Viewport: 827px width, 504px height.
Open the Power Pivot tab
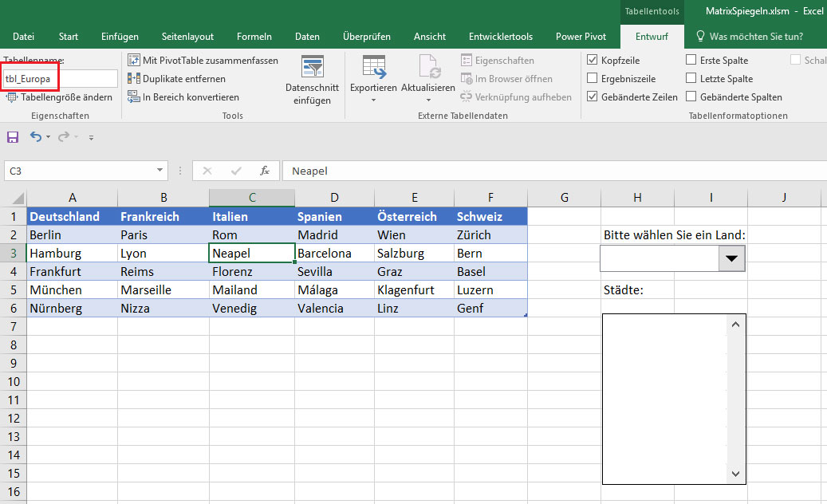click(x=581, y=37)
